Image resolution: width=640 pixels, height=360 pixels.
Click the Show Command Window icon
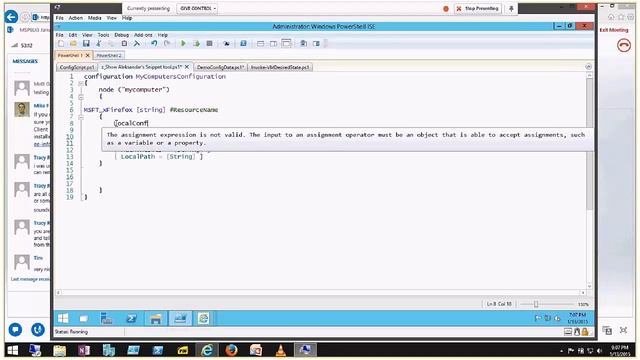tap(303, 44)
